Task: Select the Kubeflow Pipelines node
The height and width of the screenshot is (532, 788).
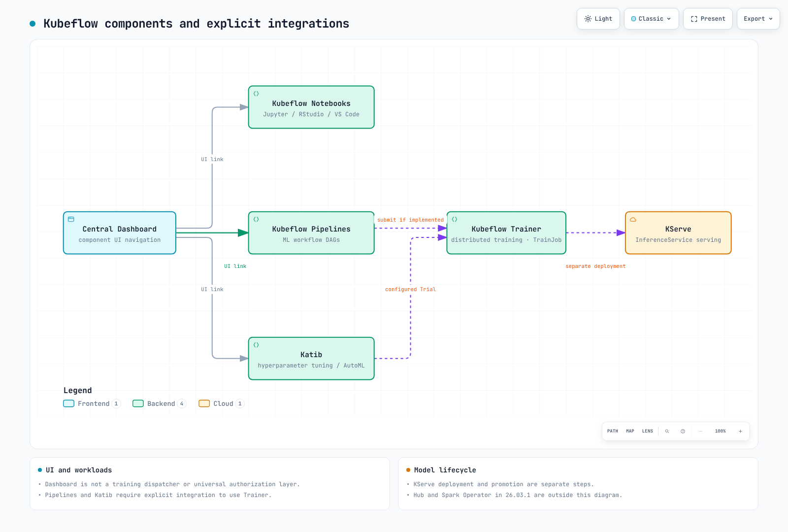Action: point(311,233)
